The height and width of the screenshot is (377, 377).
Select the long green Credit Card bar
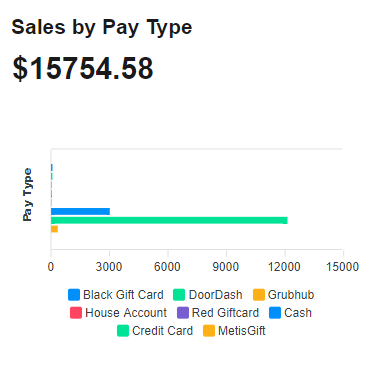pos(169,220)
